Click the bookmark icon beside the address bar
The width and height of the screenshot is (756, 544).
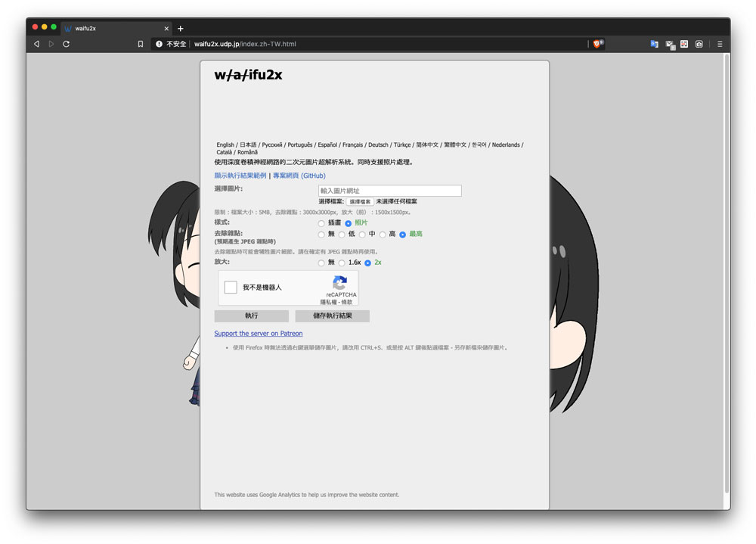tap(141, 44)
